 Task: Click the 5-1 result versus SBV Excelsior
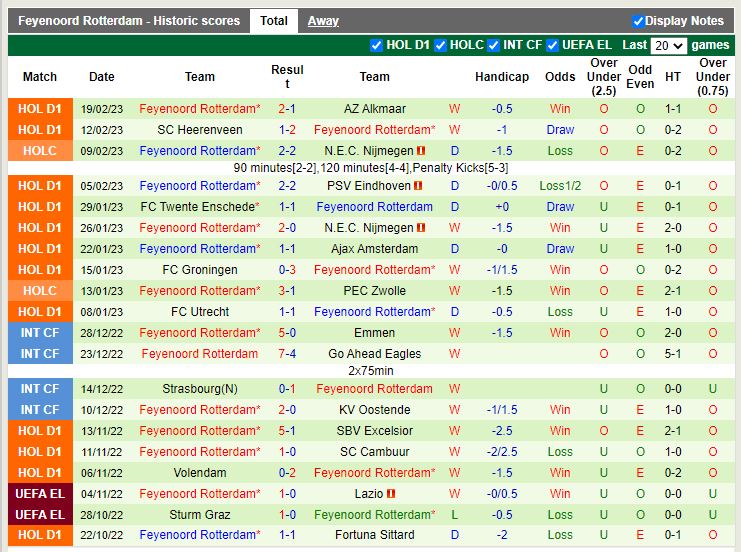[287, 431]
